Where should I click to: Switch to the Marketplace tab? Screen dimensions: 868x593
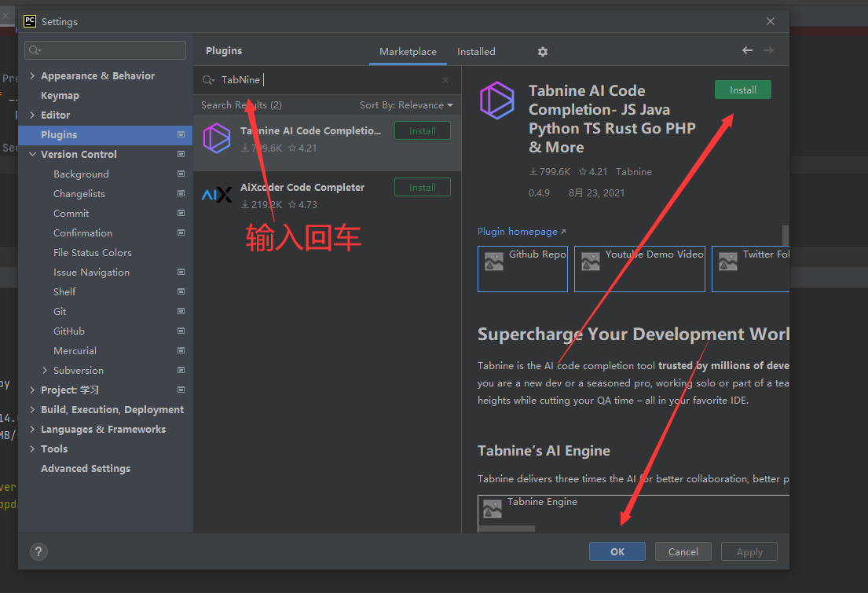(x=408, y=52)
